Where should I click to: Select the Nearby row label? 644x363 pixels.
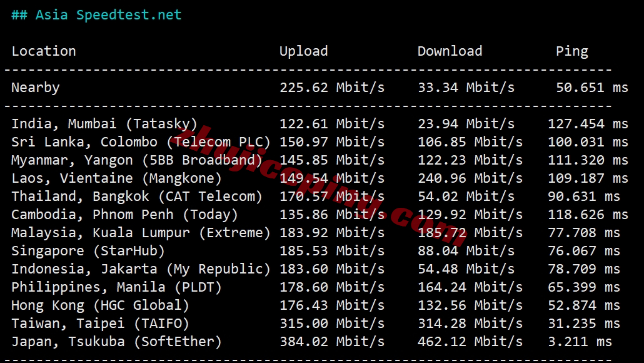(x=36, y=88)
